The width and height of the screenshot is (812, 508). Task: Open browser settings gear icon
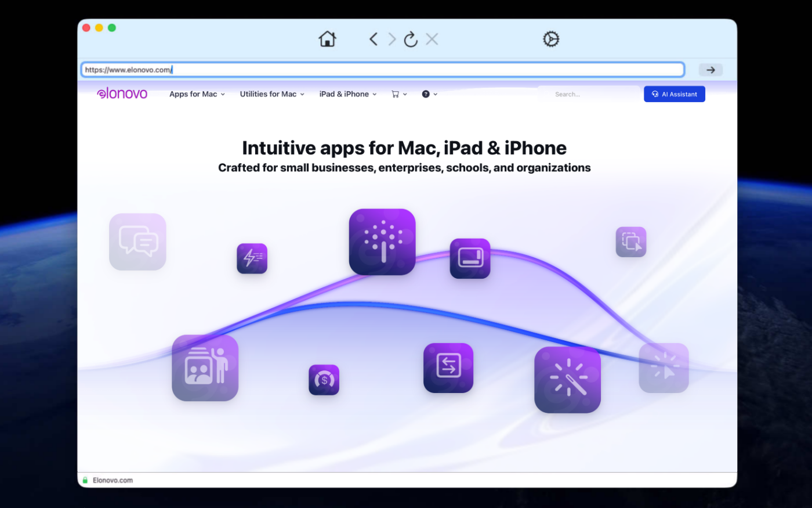point(550,39)
